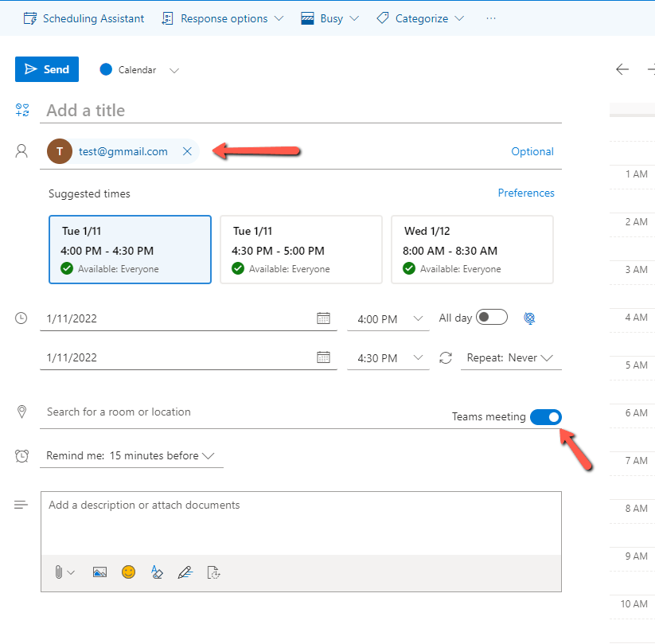Open the Repeat: Never dropdown
Screen dimensions: 655x644
[510, 358]
